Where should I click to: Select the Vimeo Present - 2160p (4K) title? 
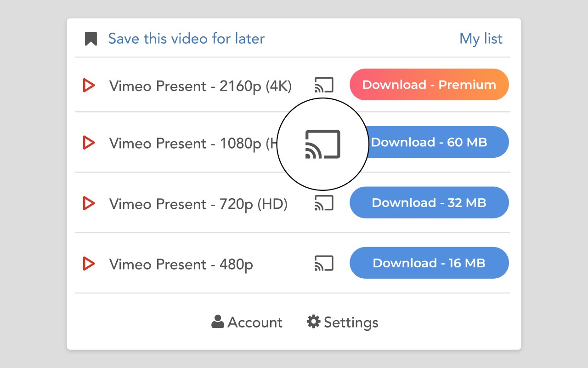click(x=200, y=86)
